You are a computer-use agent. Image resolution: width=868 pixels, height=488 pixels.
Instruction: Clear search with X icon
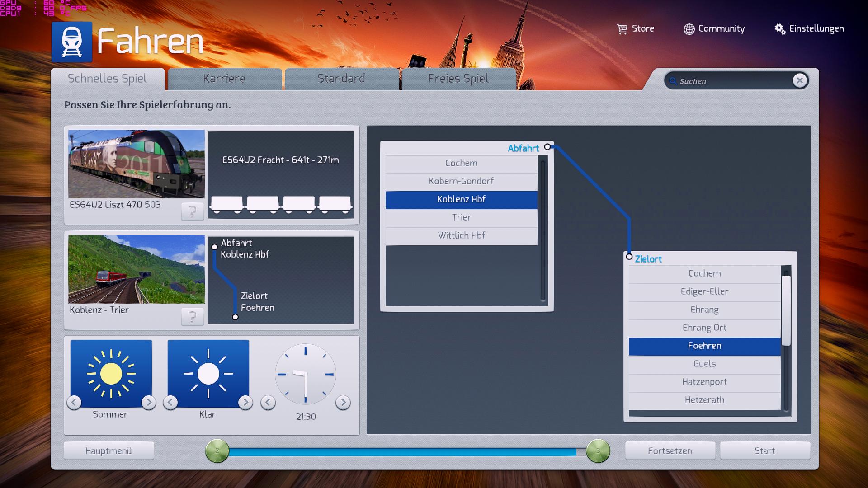click(799, 80)
